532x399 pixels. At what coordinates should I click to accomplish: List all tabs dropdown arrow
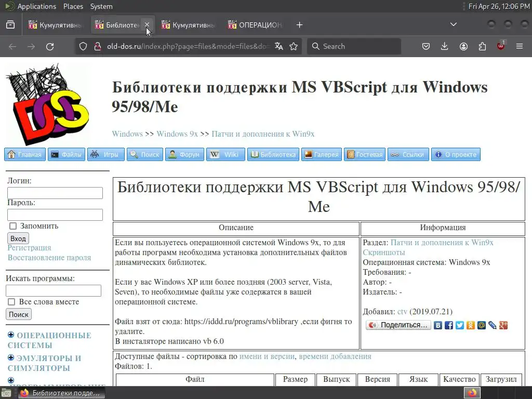453,24
